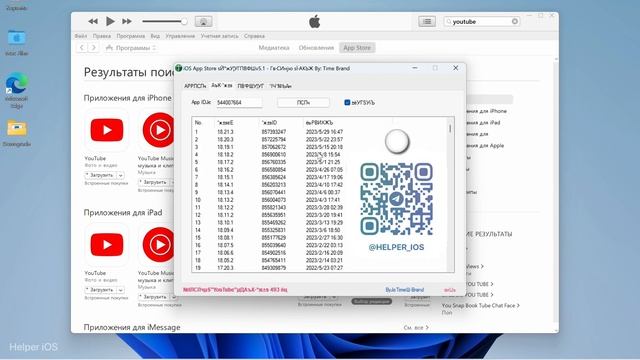This screenshot has width=640, height=360.
Task: Select the fourth tab in the tool dialog
Action: [280, 86]
